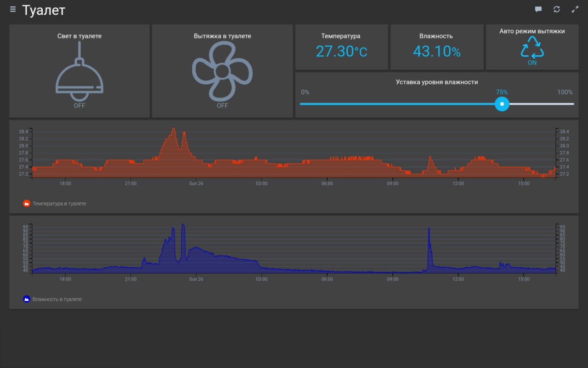Image resolution: width=588 pixels, height=368 pixels.
Task: Click the temperature value 27.30°C
Action: (x=341, y=52)
